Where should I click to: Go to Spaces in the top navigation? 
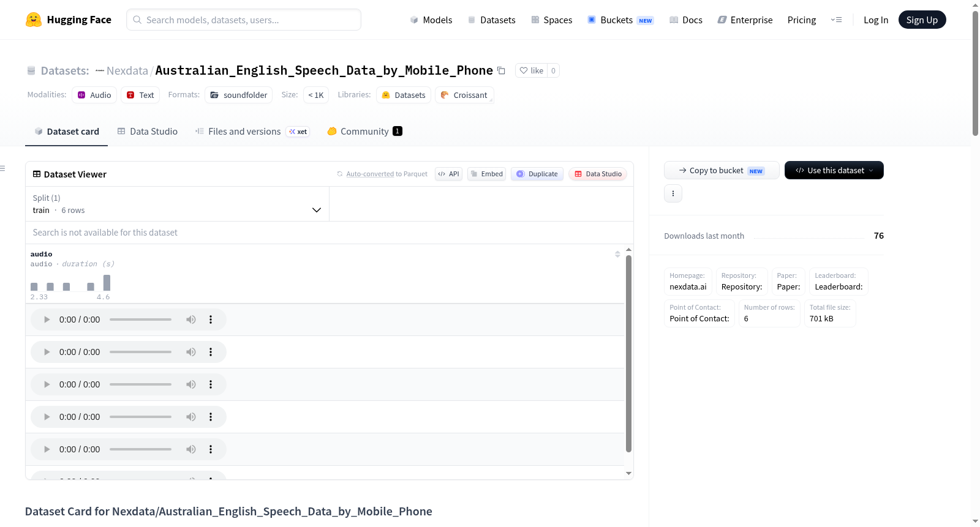(x=551, y=20)
